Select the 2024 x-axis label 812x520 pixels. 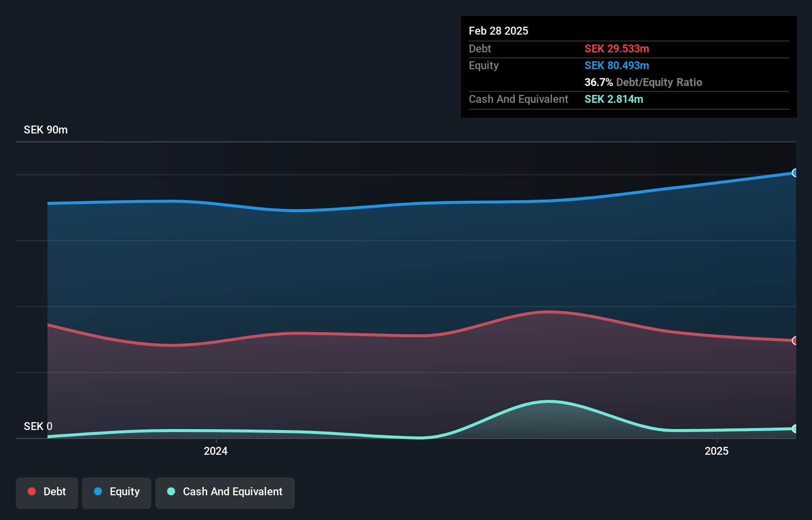point(216,451)
